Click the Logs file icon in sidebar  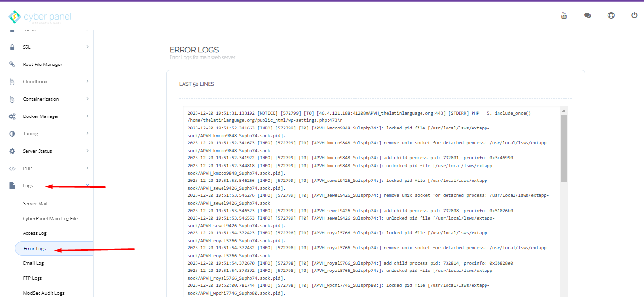12,185
